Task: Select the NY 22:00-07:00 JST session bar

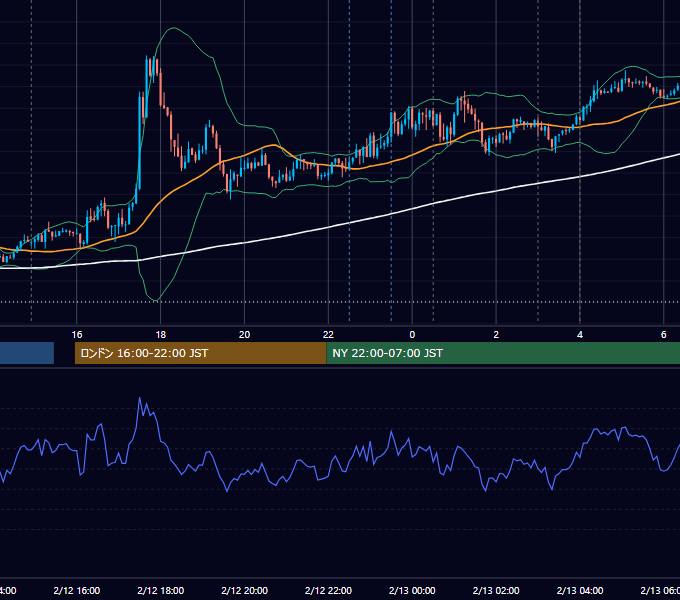Action: [x=503, y=353]
